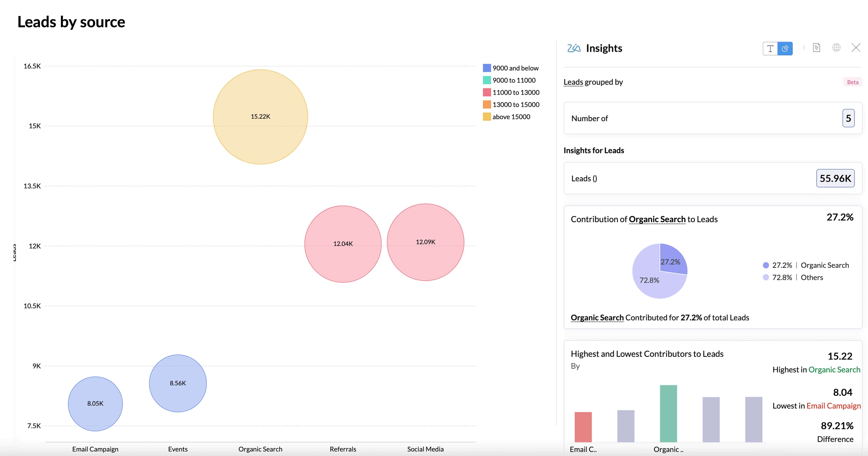Click the 'Organic ..' label under the insights bar chart
The width and height of the screenshot is (868, 456).
[669, 449]
